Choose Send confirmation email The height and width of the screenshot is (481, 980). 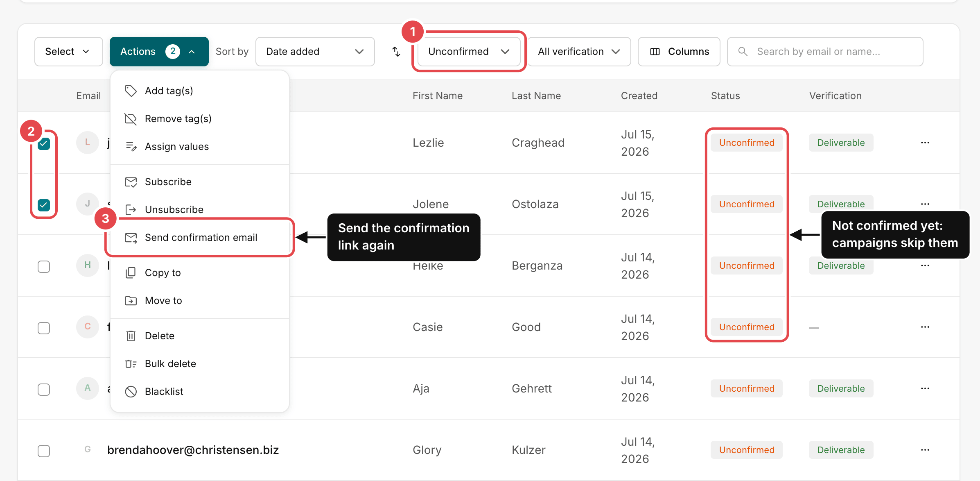pyautogui.click(x=200, y=238)
